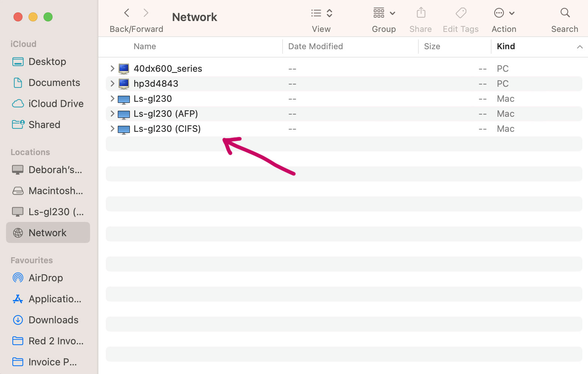588x374 pixels.
Task: Open the Action ellipsis menu
Action: point(504,13)
